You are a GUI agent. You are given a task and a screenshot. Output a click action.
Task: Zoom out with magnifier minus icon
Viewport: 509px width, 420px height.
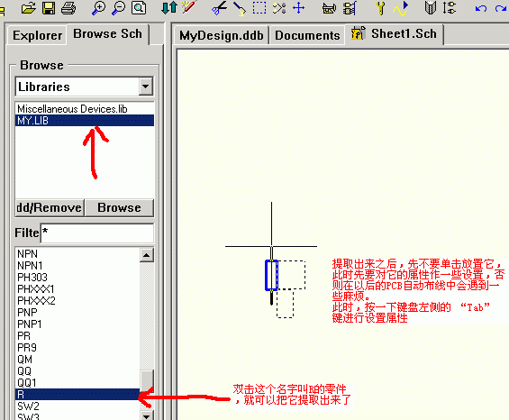119,7
